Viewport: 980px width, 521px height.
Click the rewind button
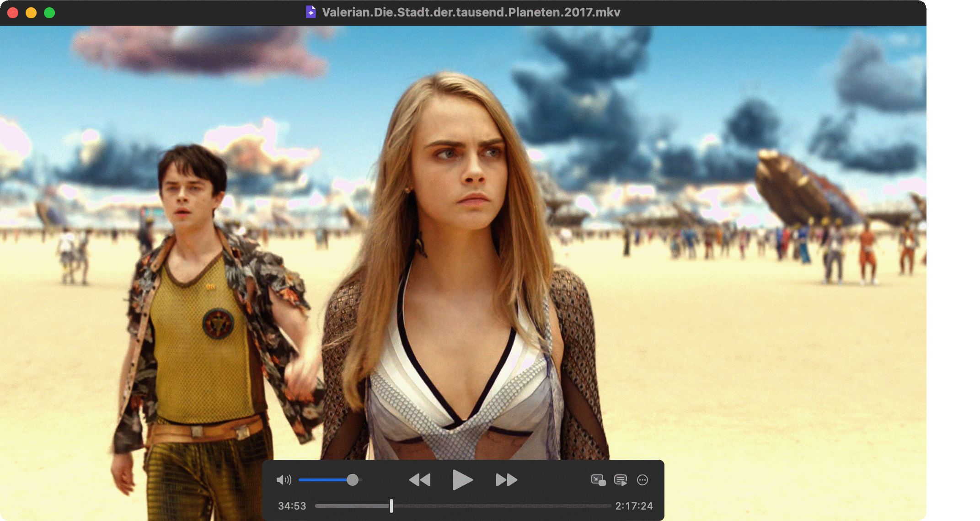coord(419,480)
